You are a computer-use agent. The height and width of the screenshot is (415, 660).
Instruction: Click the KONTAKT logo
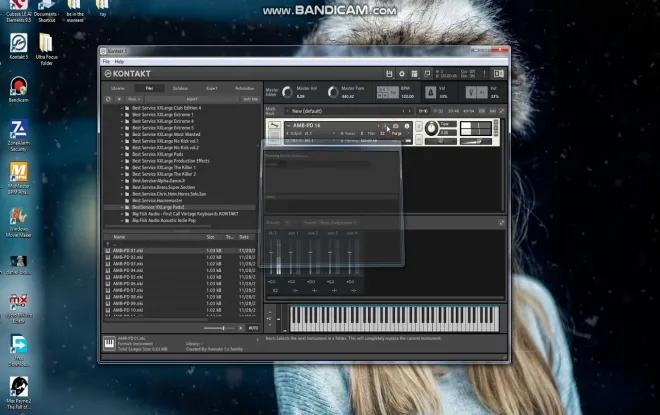[128, 74]
